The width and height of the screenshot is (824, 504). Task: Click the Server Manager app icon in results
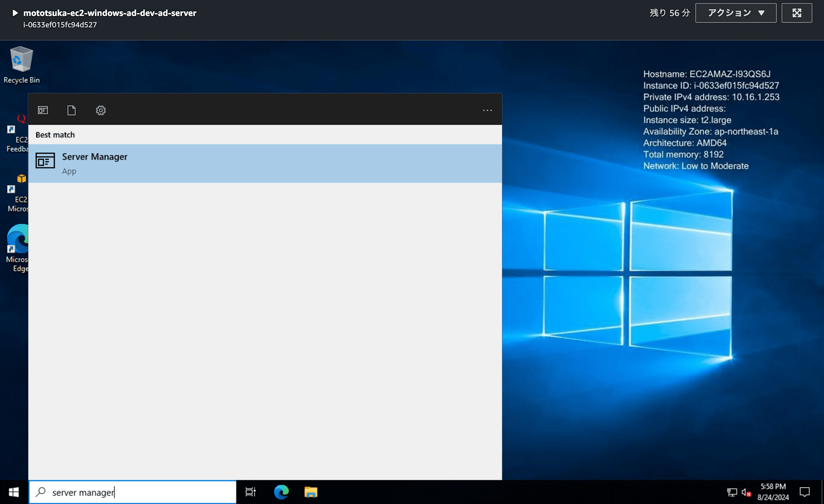coord(45,161)
